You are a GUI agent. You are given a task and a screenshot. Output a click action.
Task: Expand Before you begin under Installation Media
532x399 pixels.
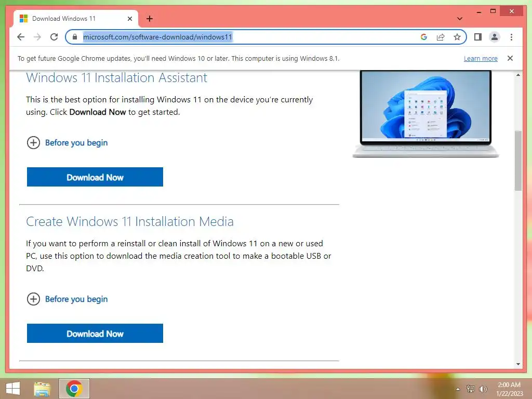67,299
